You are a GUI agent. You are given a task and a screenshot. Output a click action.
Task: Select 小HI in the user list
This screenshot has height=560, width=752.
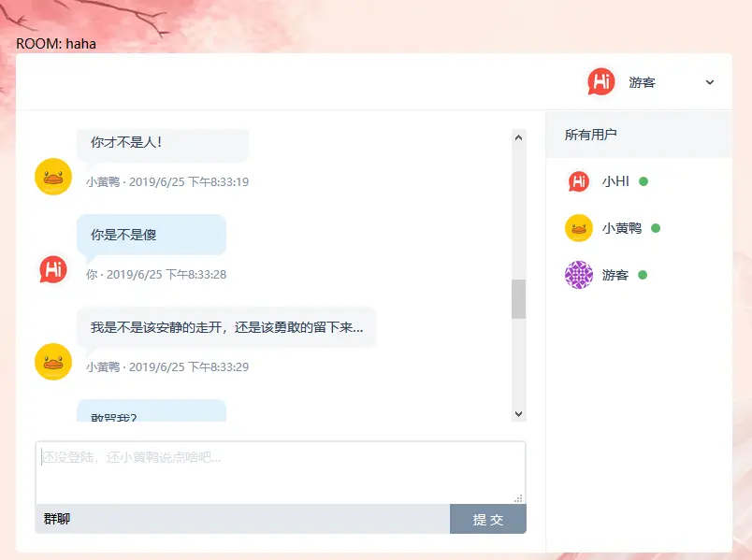(x=615, y=181)
